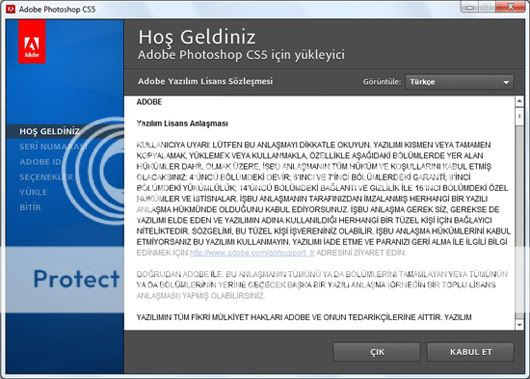Select ADOBE ID step in sidebar
The width and height of the screenshot is (530, 379).
(x=40, y=162)
